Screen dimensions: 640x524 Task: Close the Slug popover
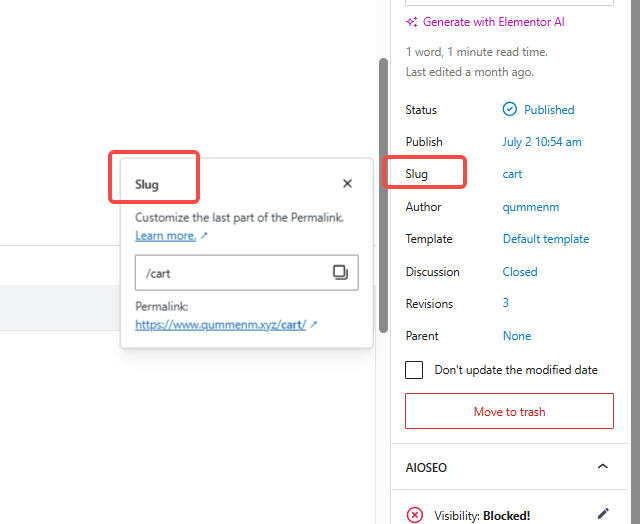tap(347, 184)
